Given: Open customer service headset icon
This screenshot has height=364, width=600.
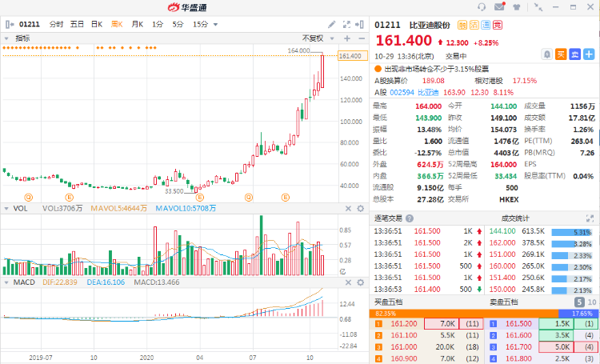Looking at the screenshot, I should pyautogui.click(x=482, y=7).
